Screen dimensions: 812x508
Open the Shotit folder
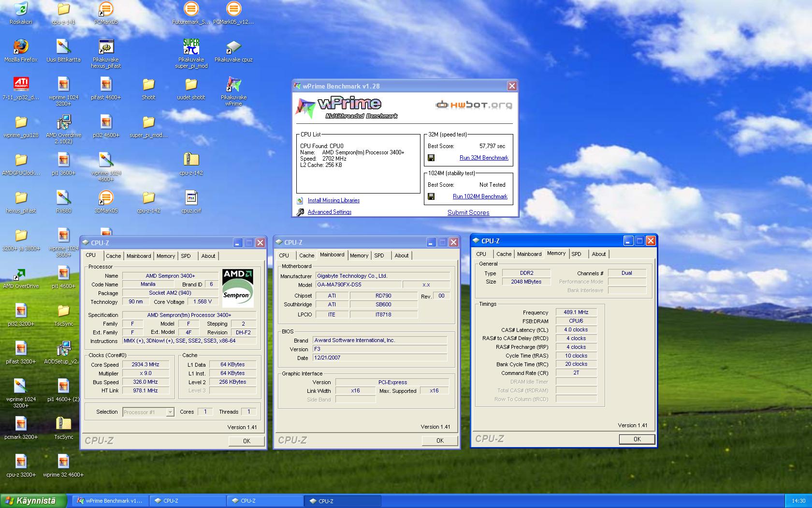148,85
